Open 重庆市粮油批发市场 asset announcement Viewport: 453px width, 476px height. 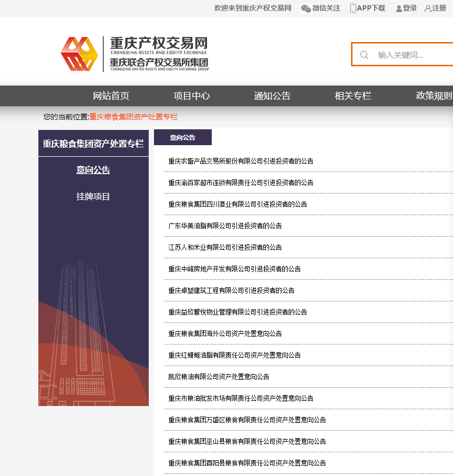click(241, 398)
